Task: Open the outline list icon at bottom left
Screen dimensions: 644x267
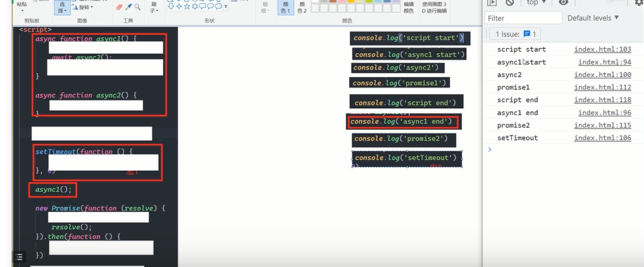Action: [x=19, y=257]
